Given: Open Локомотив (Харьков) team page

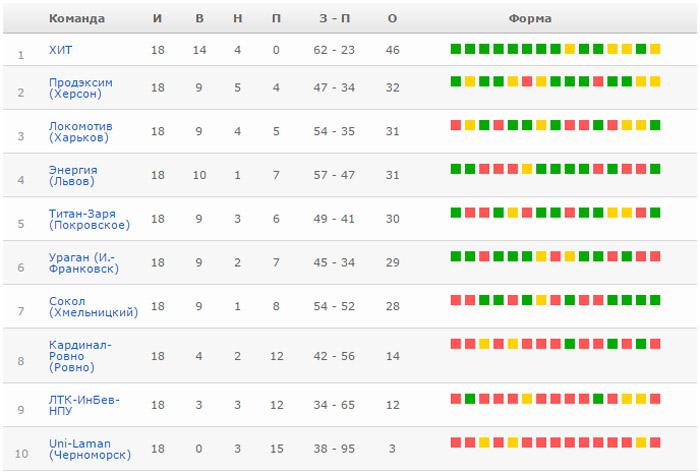Looking at the screenshot, I should click(81, 132).
